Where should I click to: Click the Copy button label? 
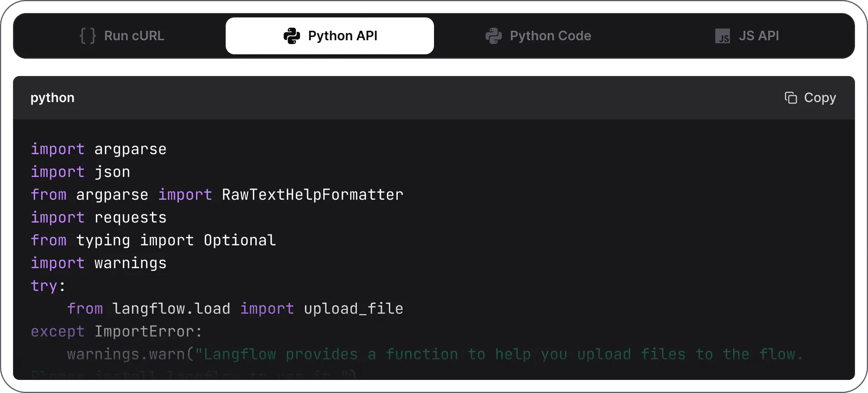click(820, 98)
